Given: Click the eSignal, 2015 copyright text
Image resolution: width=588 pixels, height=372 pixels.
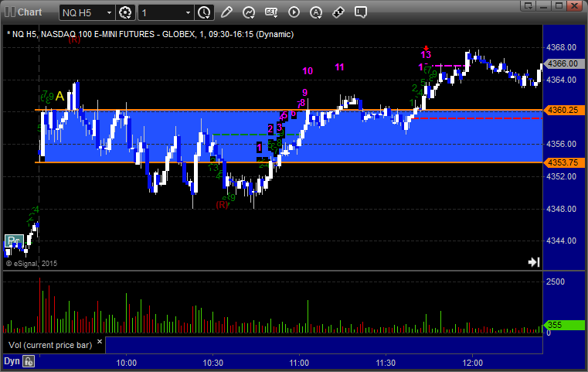Looking at the screenshot, I should [x=32, y=264].
